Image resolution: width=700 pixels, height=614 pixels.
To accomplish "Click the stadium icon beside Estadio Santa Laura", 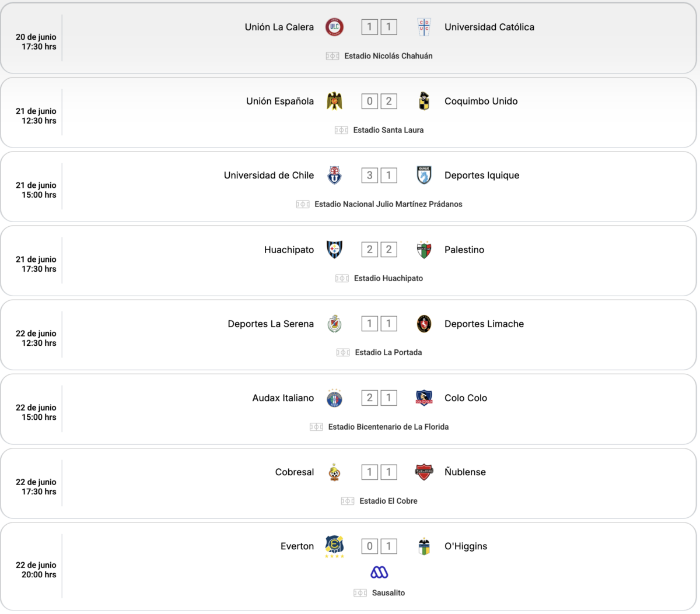I will [341, 130].
